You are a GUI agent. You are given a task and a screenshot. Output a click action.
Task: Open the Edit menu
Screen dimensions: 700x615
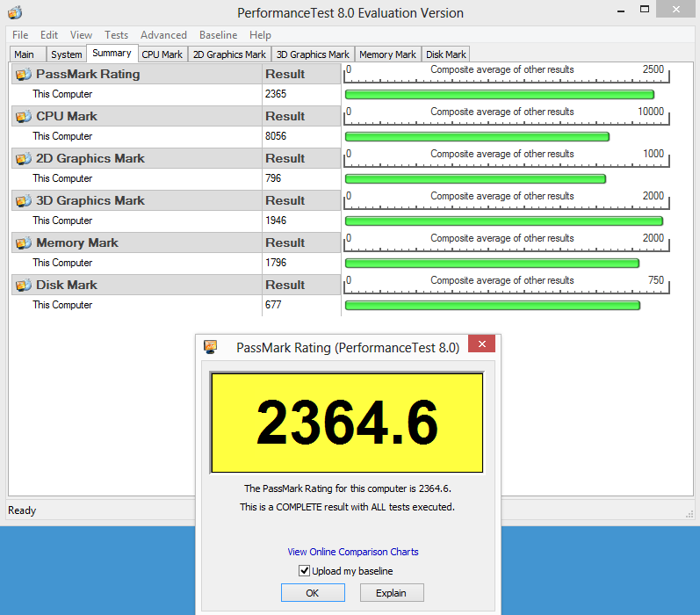[49, 35]
